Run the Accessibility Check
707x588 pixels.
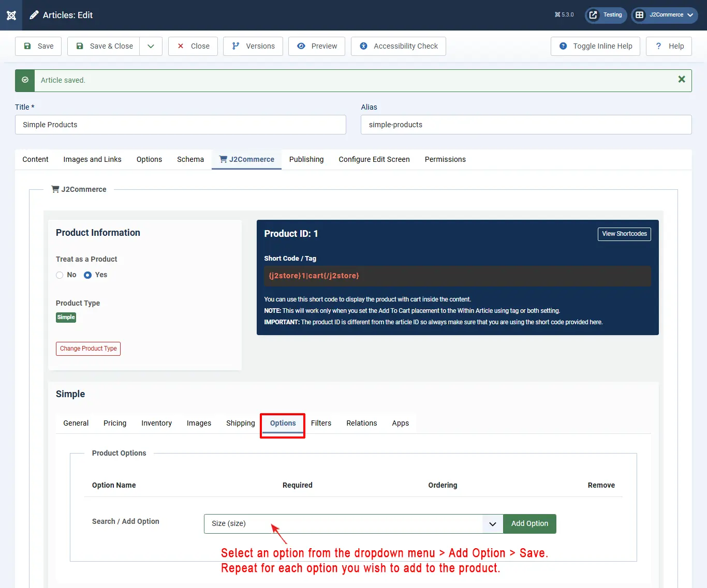(x=399, y=46)
